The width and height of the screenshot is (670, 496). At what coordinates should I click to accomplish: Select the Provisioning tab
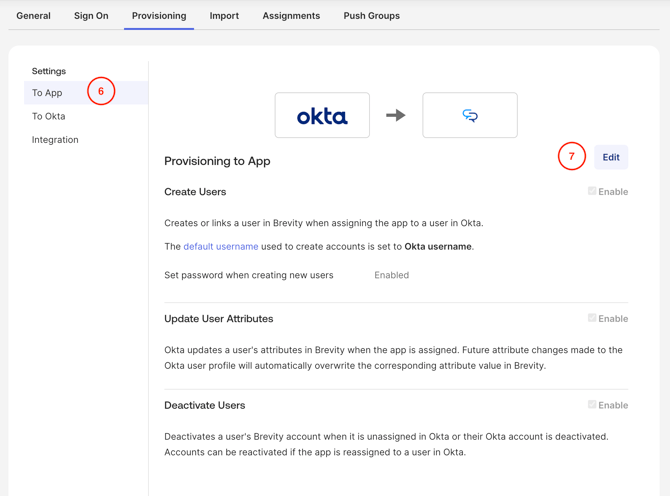159,16
